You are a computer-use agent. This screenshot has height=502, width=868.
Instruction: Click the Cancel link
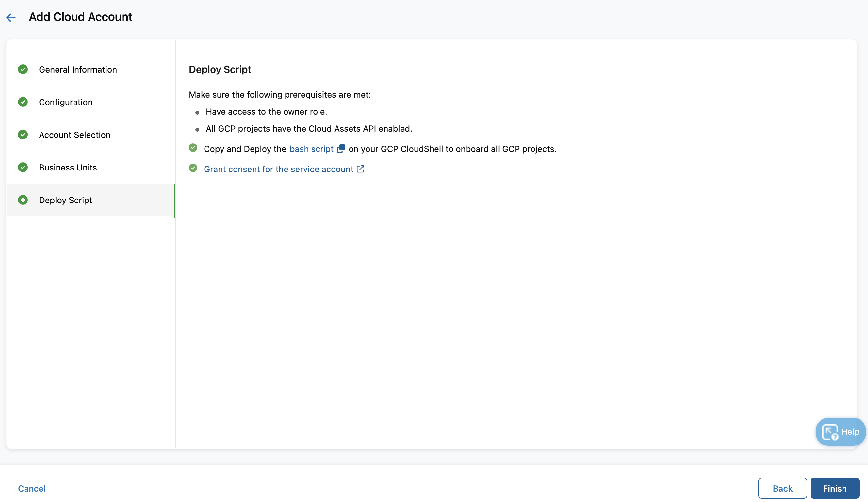[32, 488]
